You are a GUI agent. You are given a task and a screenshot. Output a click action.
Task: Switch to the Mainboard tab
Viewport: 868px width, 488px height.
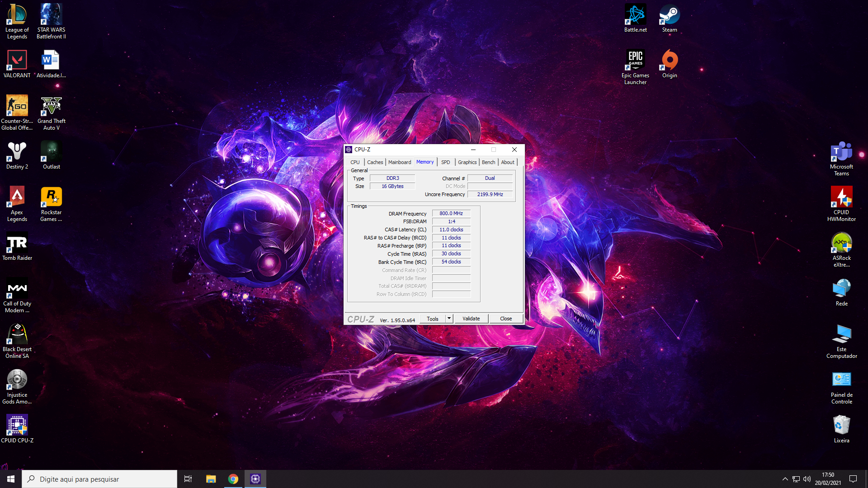pyautogui.click(x=400, y=162)
